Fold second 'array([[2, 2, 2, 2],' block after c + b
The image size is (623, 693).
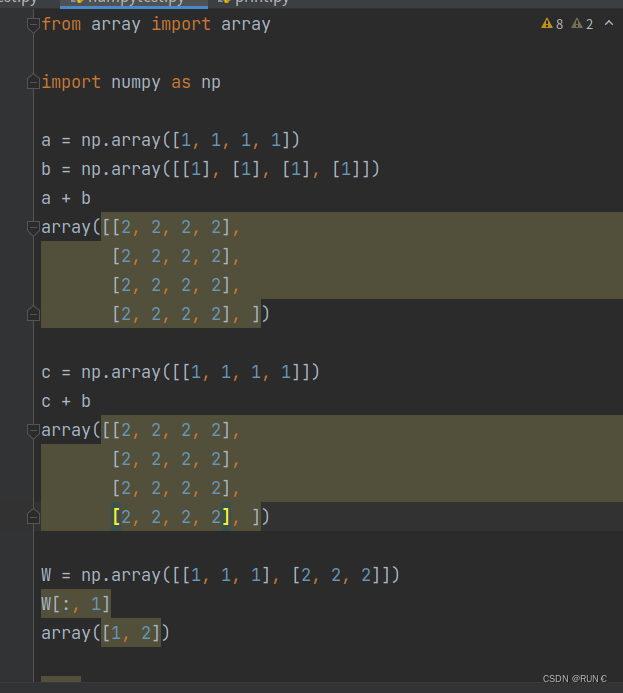pos(33,430)
